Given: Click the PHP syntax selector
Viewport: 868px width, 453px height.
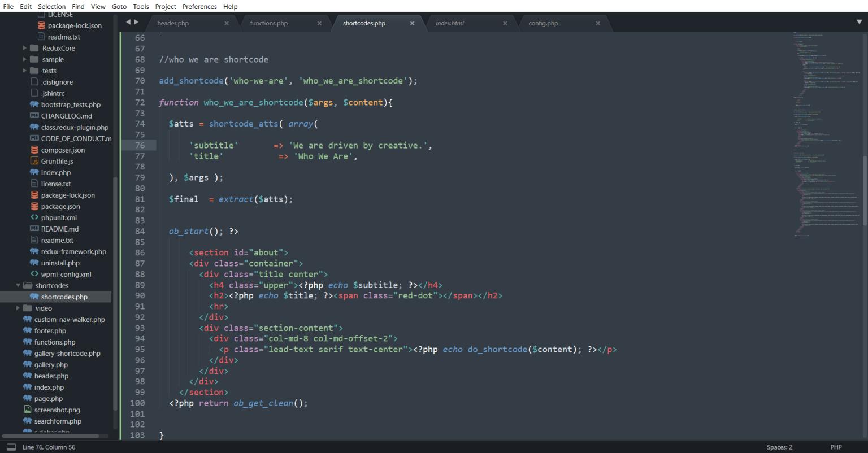Looking at the screenshot, I should [836, 447].
